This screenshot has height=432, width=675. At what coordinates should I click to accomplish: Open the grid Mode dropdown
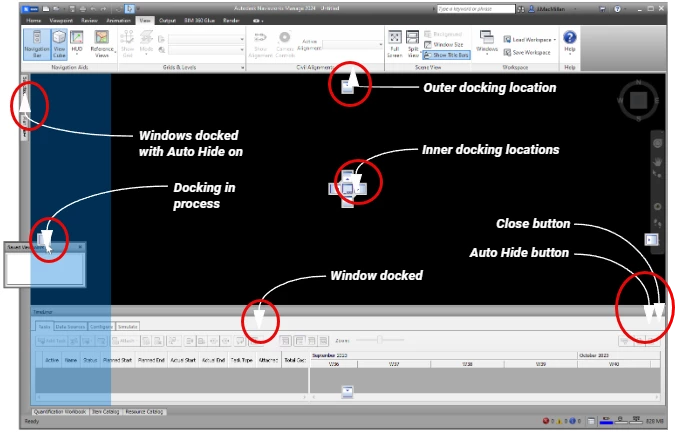tap(146, 42)
